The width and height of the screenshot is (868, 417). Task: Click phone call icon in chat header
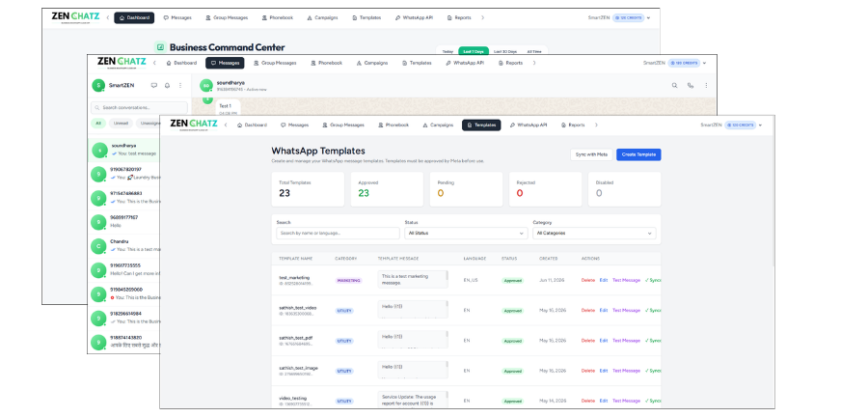691,85
